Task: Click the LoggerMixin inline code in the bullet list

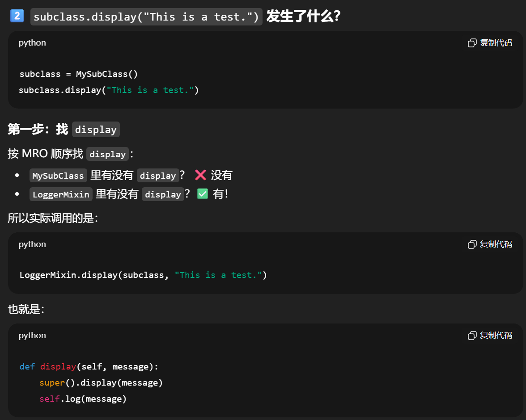Action: [61, 194]
